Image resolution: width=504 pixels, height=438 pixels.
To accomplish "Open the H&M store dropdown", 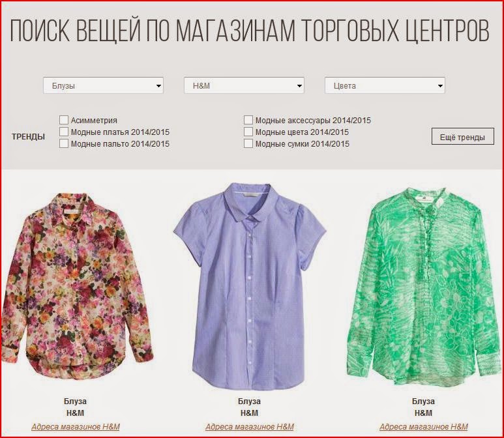I will (244, 85).
